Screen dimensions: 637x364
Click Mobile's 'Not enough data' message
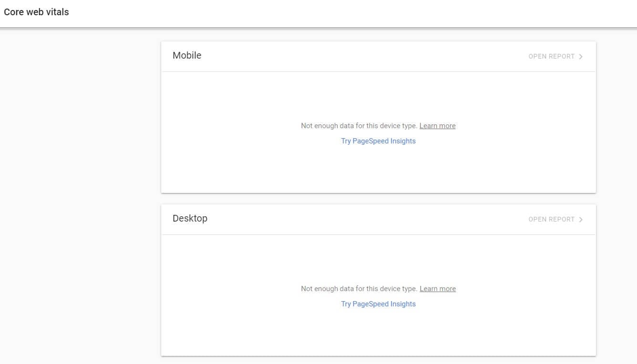click(x=359, y=126)
